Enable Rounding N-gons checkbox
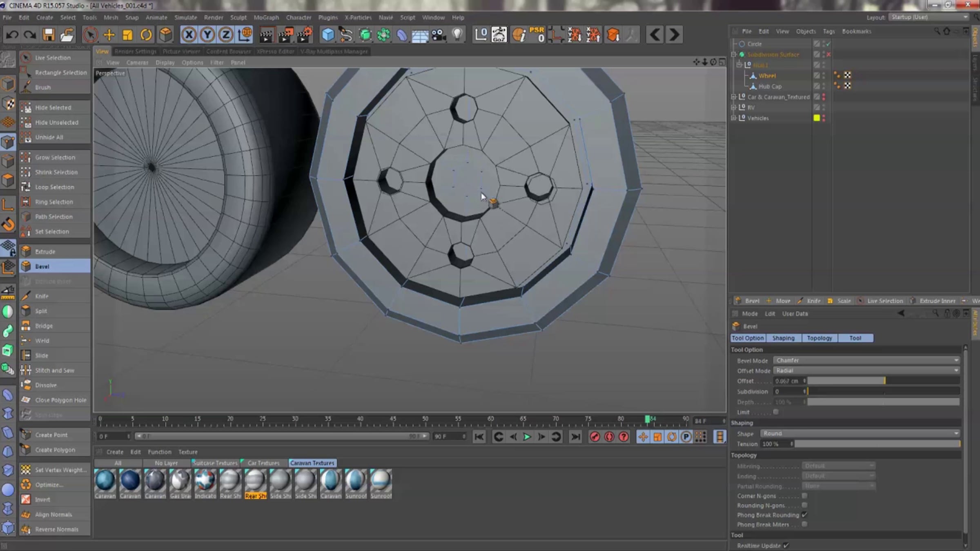This screenshot has height=551, width=980. pyautogui.click(x=804, y=505)
